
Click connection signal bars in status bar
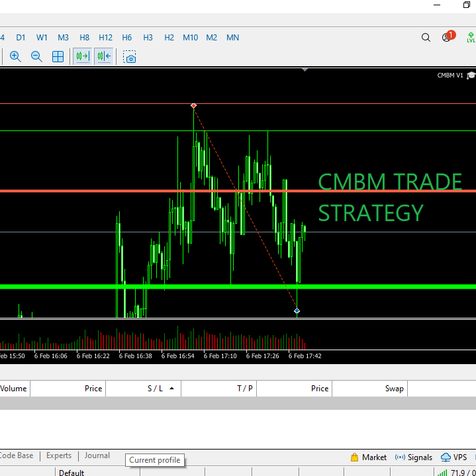coord(443,473)
